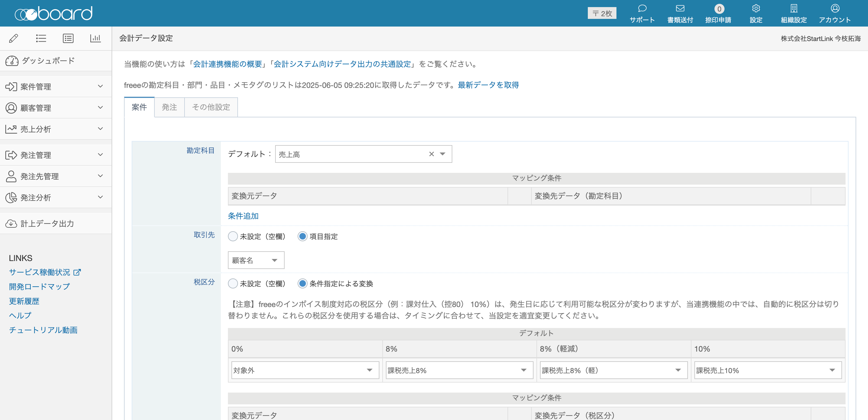
Task: Expand 発注先管理 chevron
Action: (100, 176)
